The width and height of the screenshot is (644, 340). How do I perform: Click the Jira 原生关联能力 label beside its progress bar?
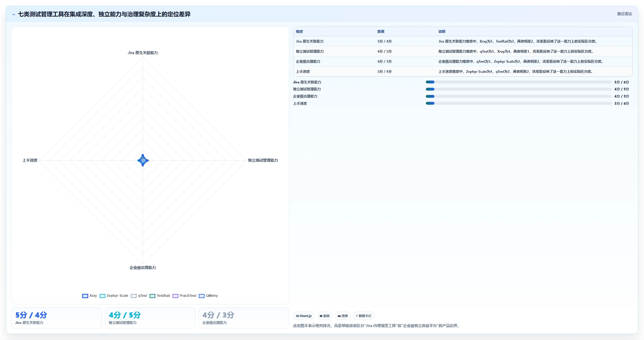307,82
